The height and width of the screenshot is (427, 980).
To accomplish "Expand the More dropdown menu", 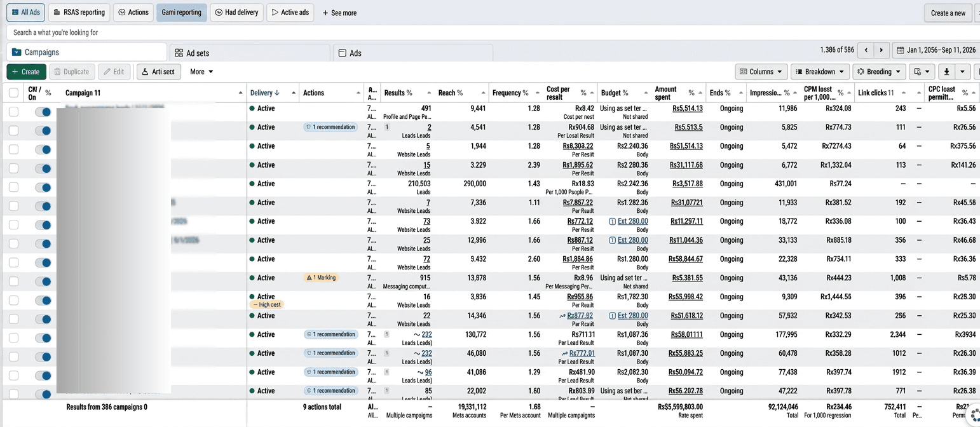I will click(201, 72).
